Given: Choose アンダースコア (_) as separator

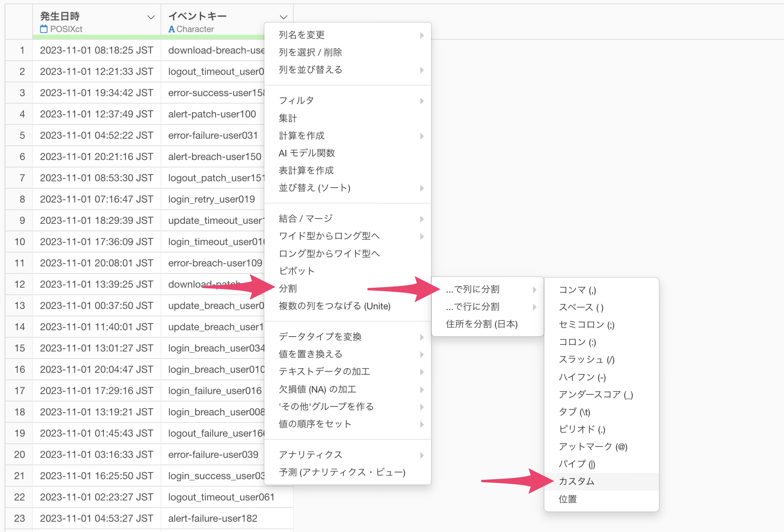Looking at the screenshot, I should pyautogui.click(x=595, y=394).
